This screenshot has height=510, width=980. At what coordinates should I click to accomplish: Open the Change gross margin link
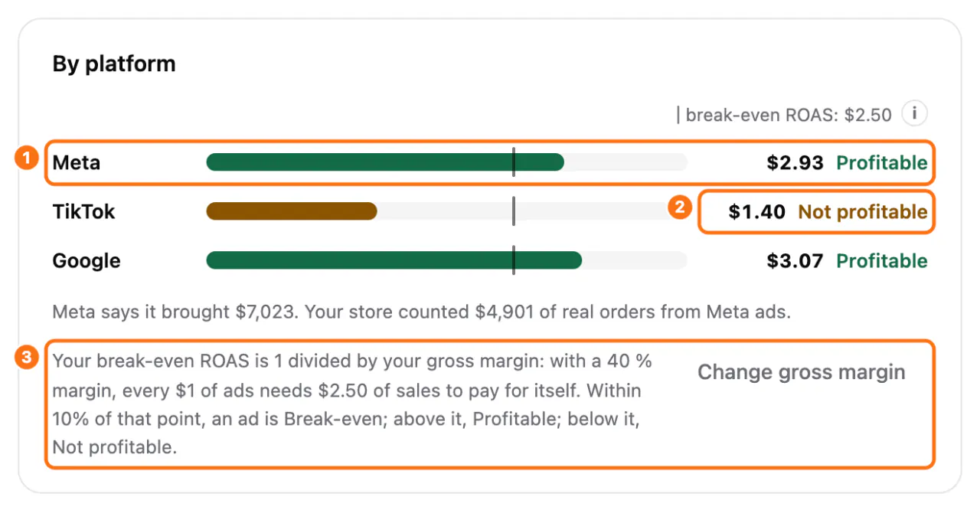click(x=802, y=372)
